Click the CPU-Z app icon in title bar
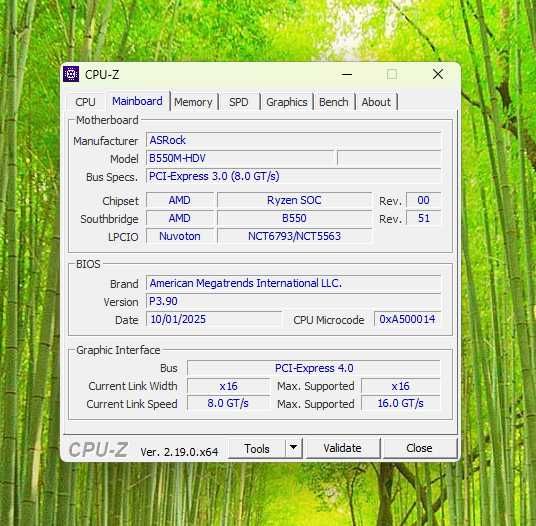The height and width of the screenshot is (526, 536). (71, 74)
